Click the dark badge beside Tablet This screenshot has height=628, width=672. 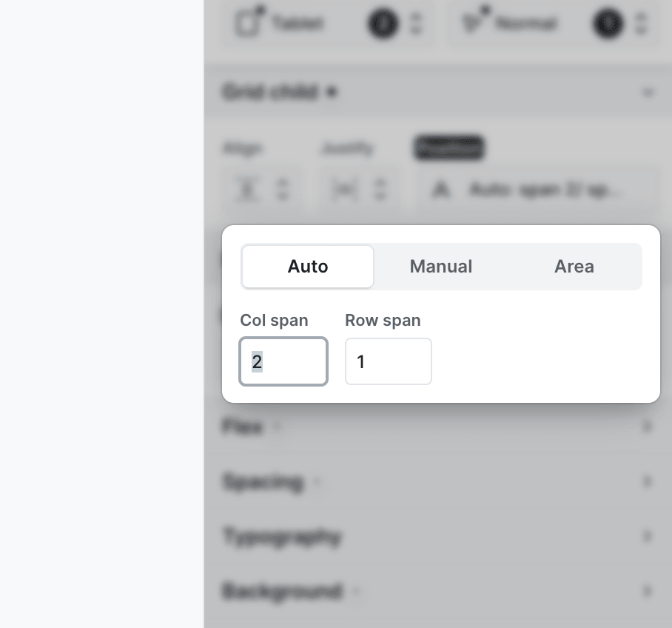coord(383,24)
